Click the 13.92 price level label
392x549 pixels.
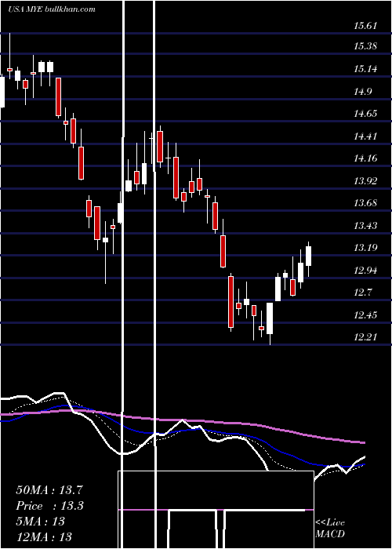click(365, 181)
